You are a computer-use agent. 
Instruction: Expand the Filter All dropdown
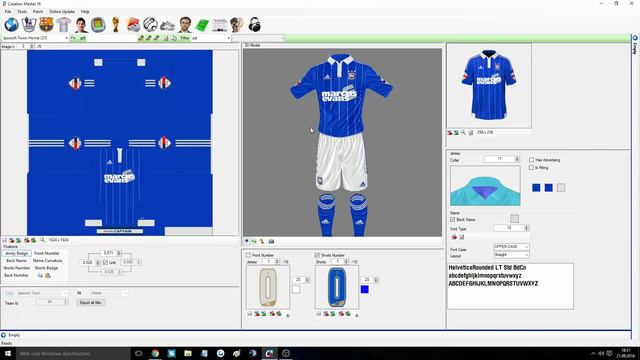point(229,38)
